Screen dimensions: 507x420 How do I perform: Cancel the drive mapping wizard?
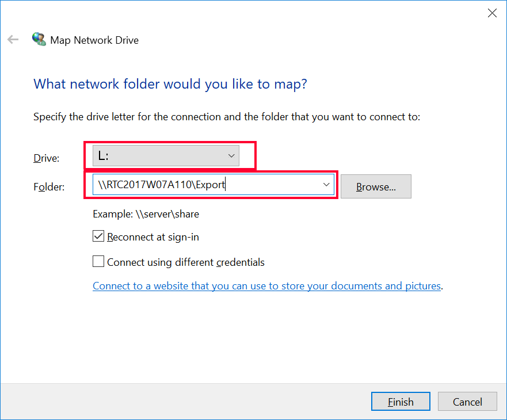pos(467,402)
